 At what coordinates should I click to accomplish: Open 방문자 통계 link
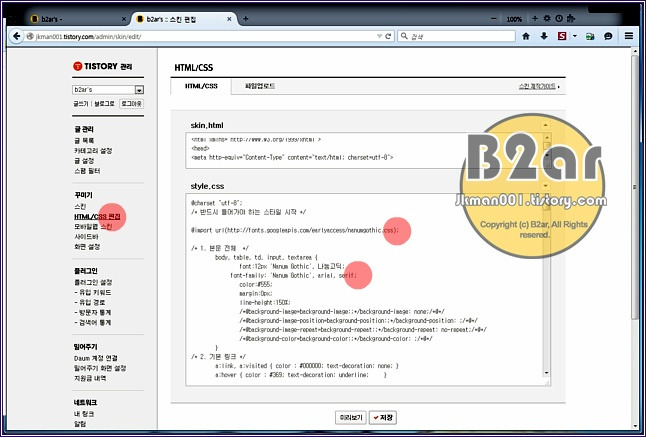click(x=93, y=313)
